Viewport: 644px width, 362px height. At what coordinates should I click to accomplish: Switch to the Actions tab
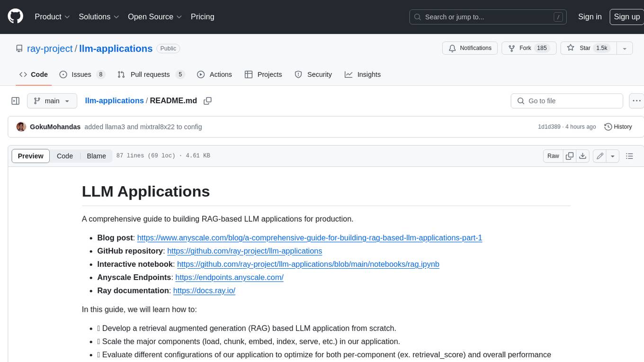[214, 74]
